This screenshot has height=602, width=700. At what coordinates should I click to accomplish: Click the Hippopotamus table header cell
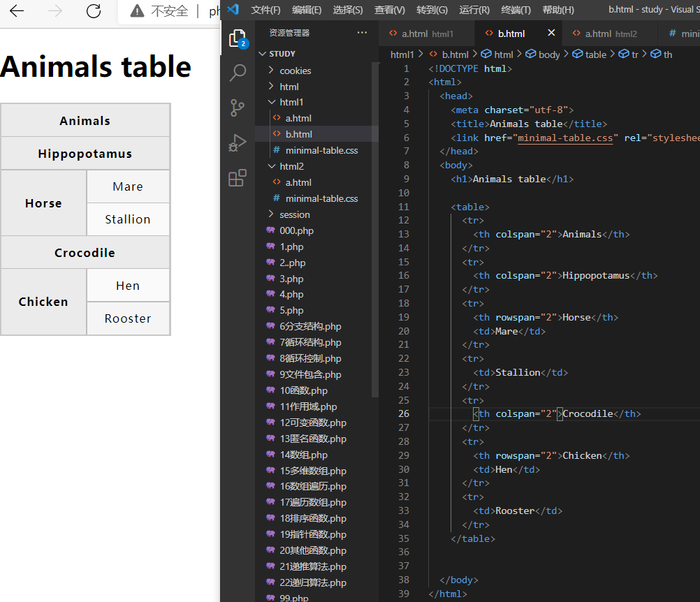(x=85, y=154)
